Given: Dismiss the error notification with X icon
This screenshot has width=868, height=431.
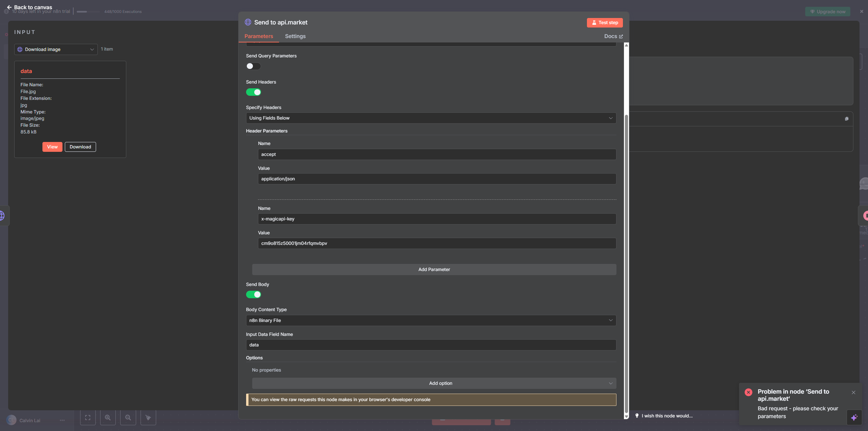Looking at the screenshot, I should pyautogui.click(x=853, y=392).
